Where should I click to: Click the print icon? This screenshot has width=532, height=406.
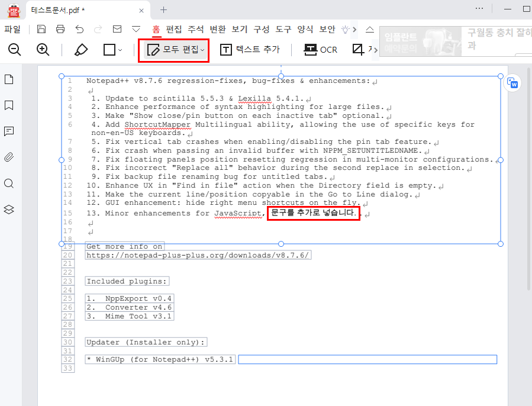tap(60, 29)
